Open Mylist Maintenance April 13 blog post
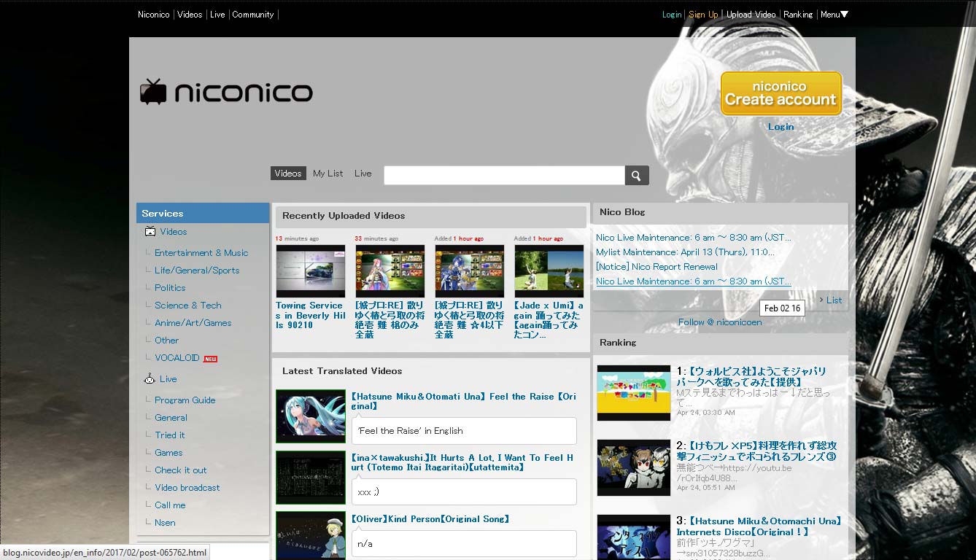The width and height of the screenshot is (976, 560). pyautogui.click(x=685, y=252)
